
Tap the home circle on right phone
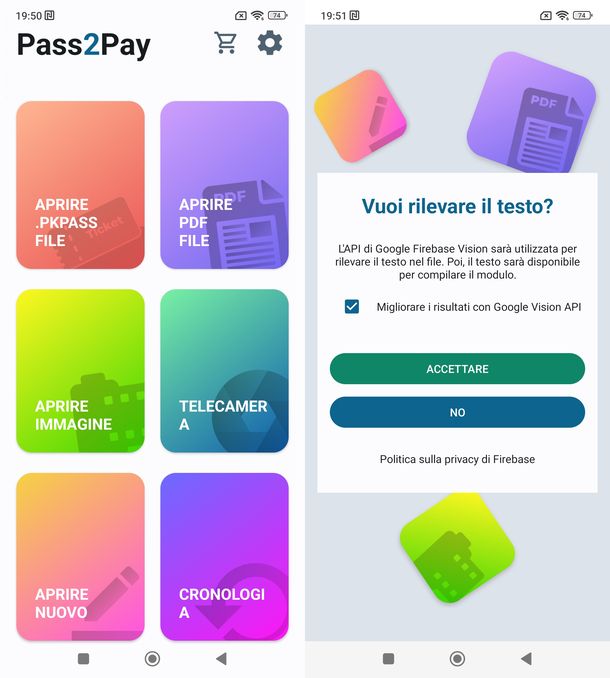coord(457,659)
